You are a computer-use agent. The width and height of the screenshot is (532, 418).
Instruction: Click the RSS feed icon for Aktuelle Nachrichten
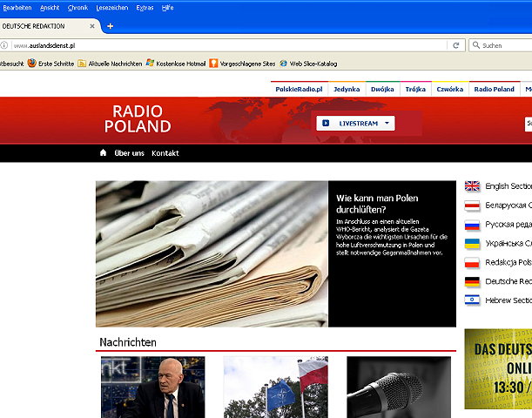(82, 64)
